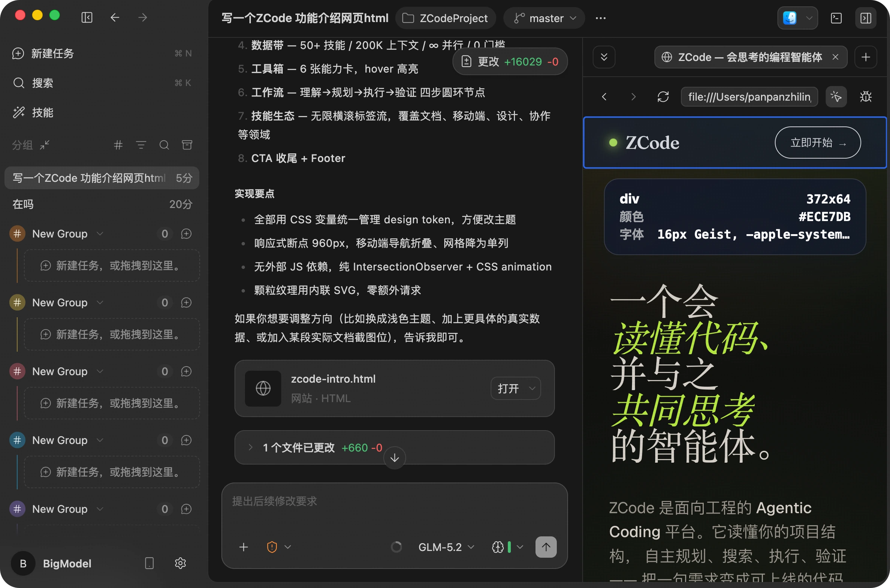Add a task to the purple New Group
The height and width of the screenshot is (588, 890).
click(x=186, y=509)
